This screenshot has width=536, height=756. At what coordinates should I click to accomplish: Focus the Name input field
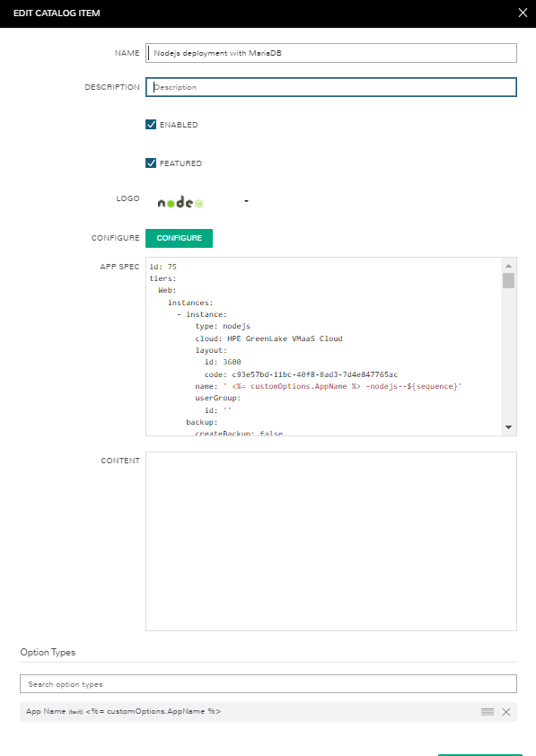pos(331,53)
